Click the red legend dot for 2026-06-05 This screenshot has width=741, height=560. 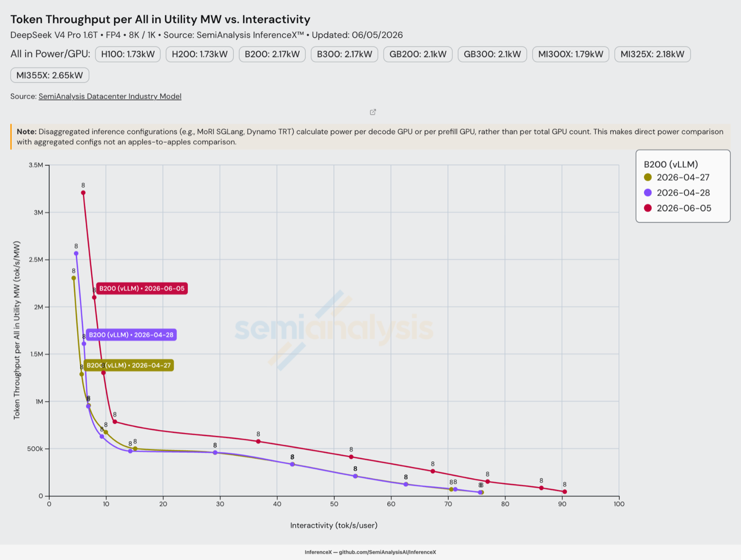coord(648,208)
